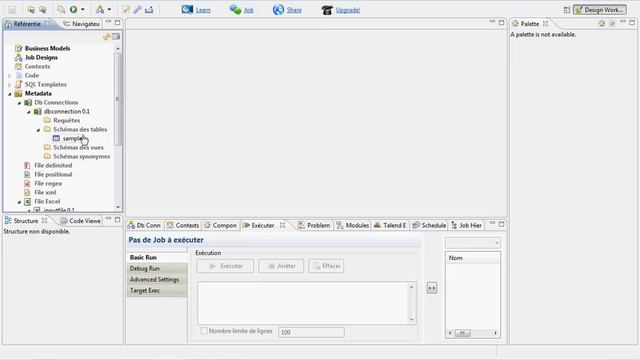Open the Schedule tab

pyautogui.click(x=429, y=225)
